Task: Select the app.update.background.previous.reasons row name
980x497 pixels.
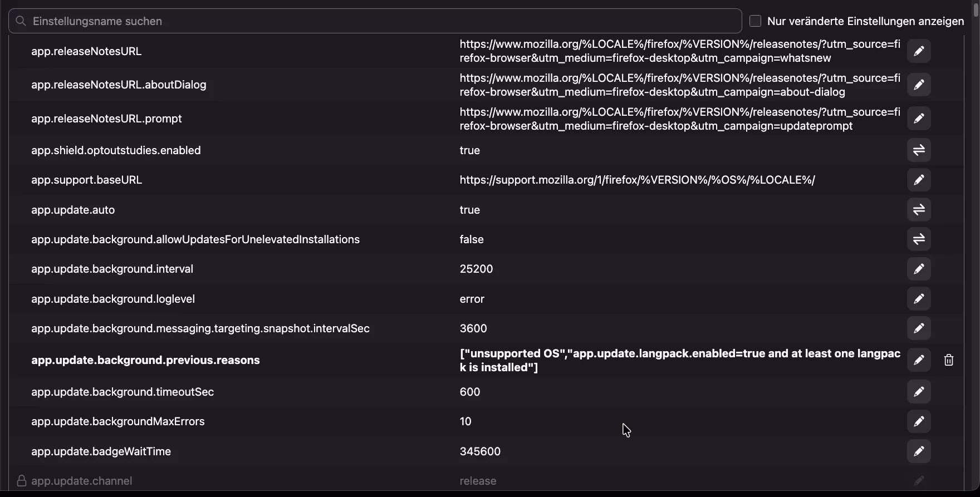Action: (x=145, y=360)
